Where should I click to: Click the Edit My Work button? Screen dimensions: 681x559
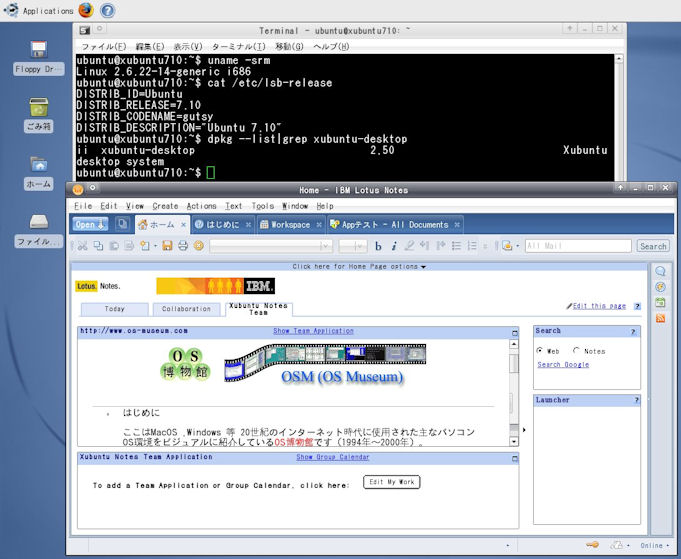[391, 482]
